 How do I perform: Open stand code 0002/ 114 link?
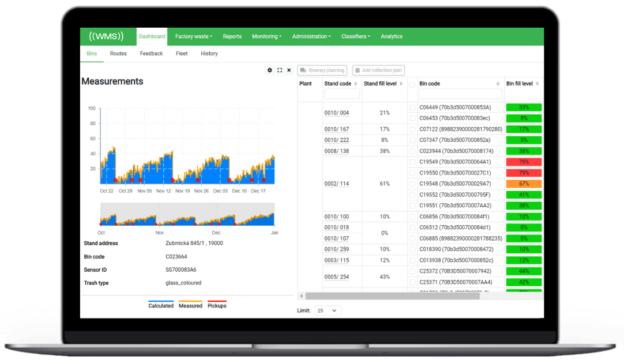pyautogui.click(x=337, y=184)
